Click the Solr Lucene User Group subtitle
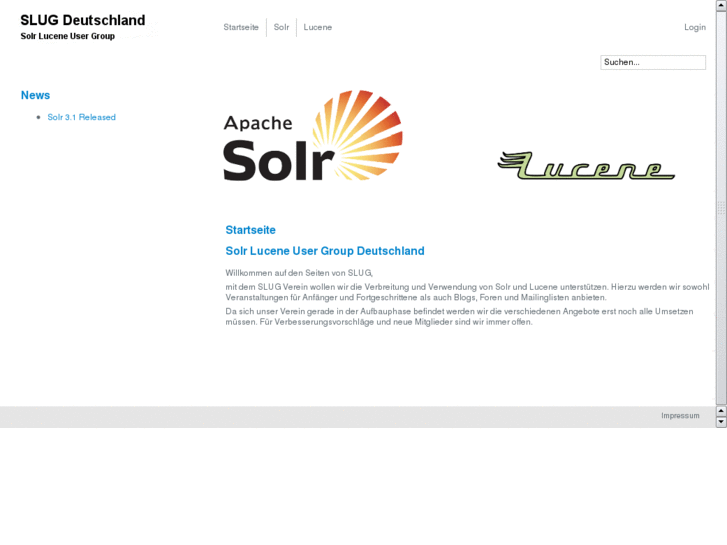 (67, 36)
